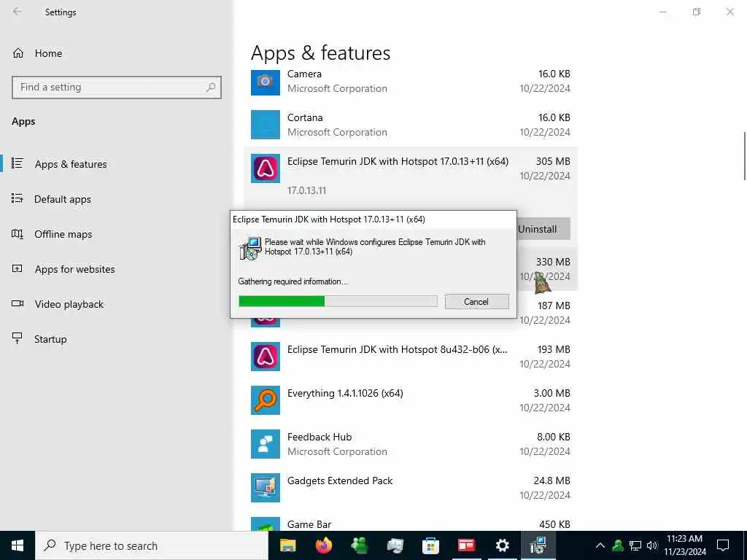Click the 305 MB size value

point(553,161)
